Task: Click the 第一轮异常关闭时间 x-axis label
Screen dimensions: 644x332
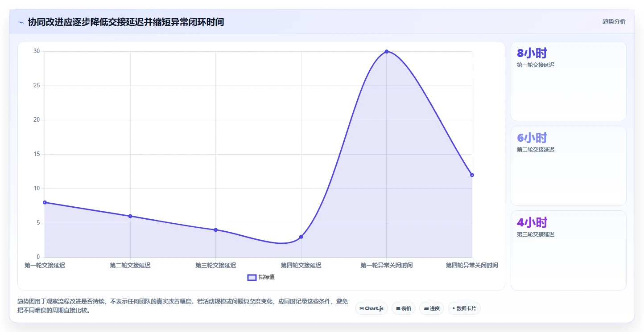Action: (387, 265)
